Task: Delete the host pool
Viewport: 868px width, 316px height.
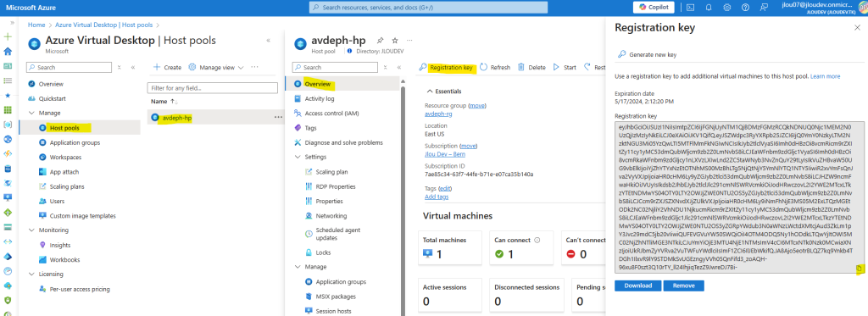Action: click(x=531, y=68)
